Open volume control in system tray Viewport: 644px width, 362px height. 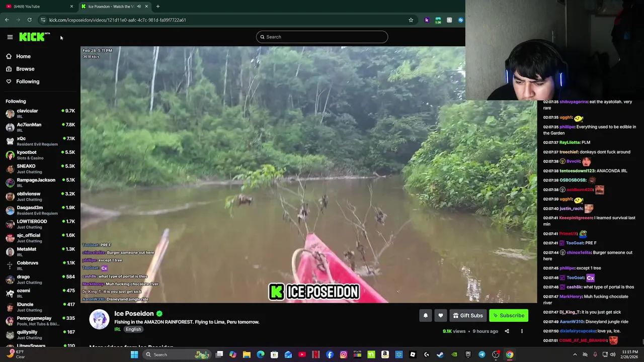click(612, 354)
